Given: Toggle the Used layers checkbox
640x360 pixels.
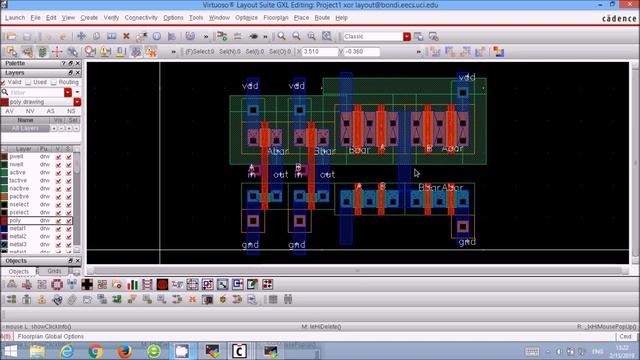Looking at the screenshot, I should 28,82.
